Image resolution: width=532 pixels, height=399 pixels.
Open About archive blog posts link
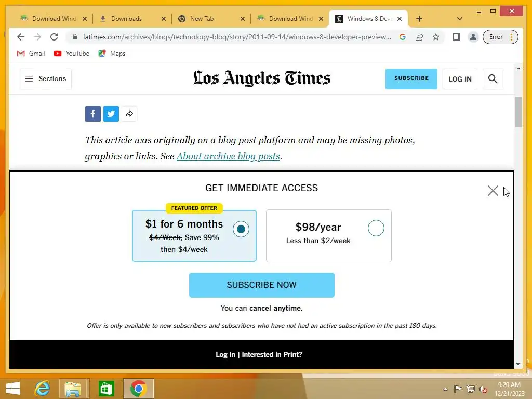tap(228, 156)
